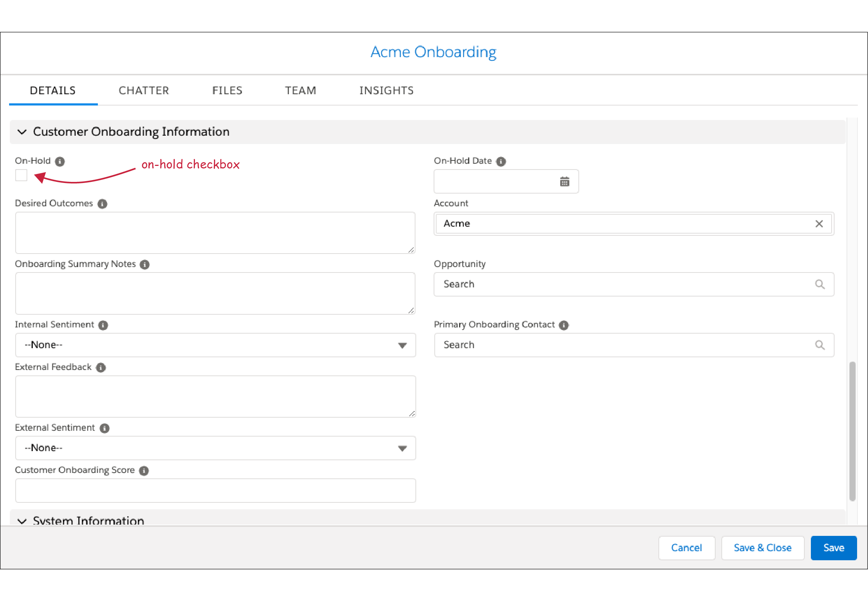Open the External Sentiment dropdown
Image resolution: width=868 pixels, height=601 pixels.
point(215,449)
